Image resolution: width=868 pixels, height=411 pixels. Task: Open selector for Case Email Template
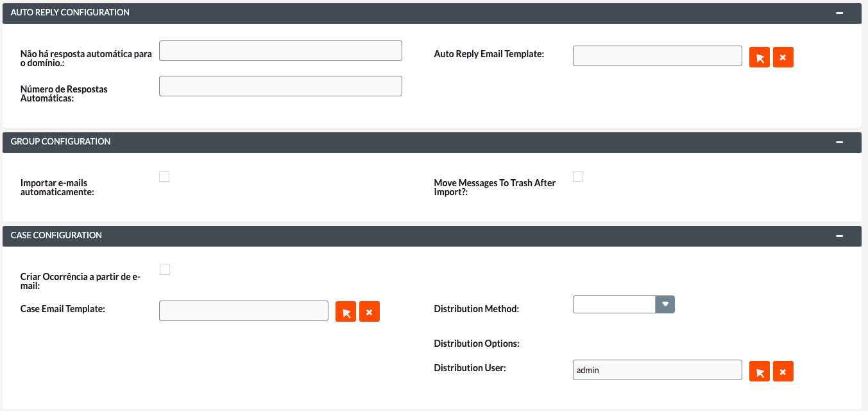346,311
